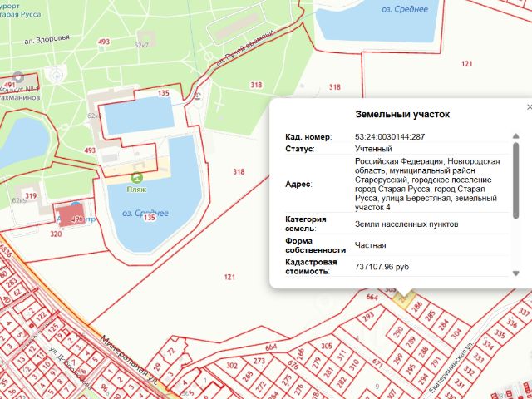Select parcel 284 on the map

(443, 325)
